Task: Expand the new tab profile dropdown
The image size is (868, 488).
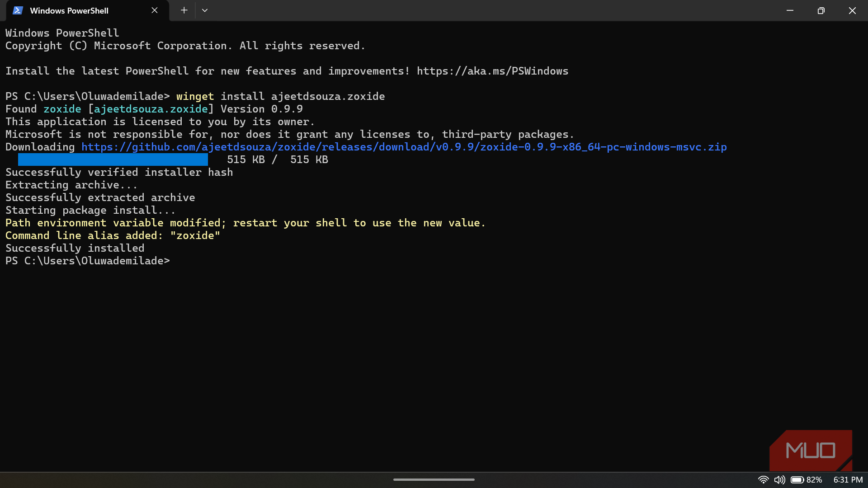Action: [205, 10]
